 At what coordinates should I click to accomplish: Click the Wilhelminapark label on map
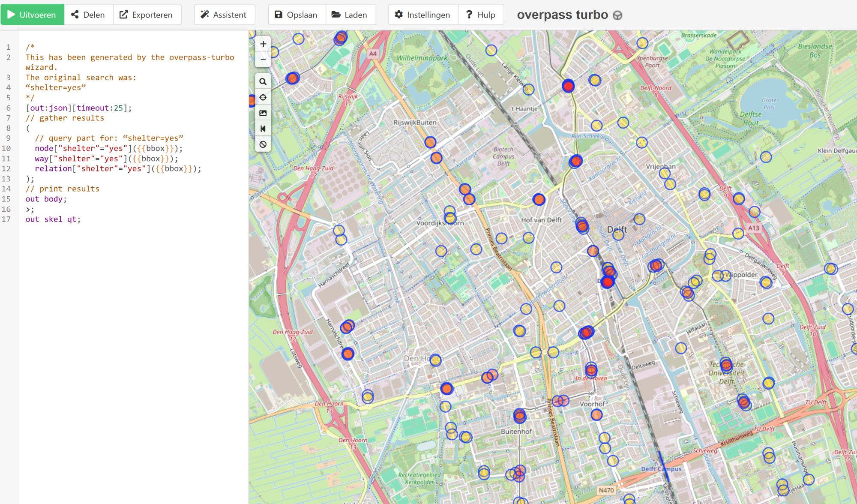pos(422,58)
